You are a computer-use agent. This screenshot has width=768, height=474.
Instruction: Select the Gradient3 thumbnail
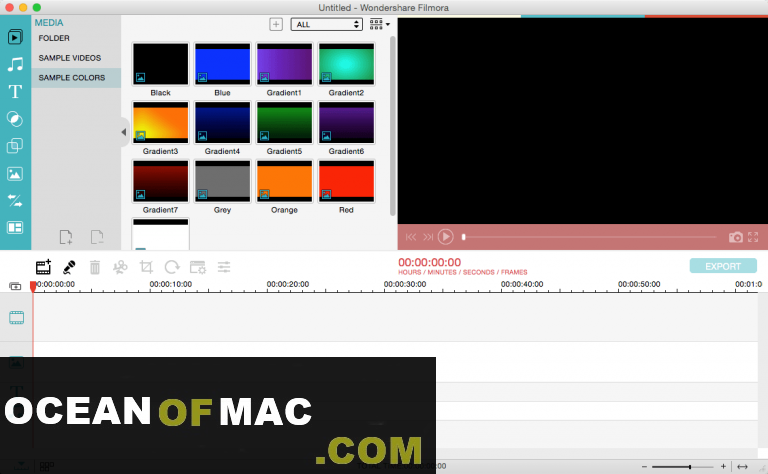click(161, 122)
